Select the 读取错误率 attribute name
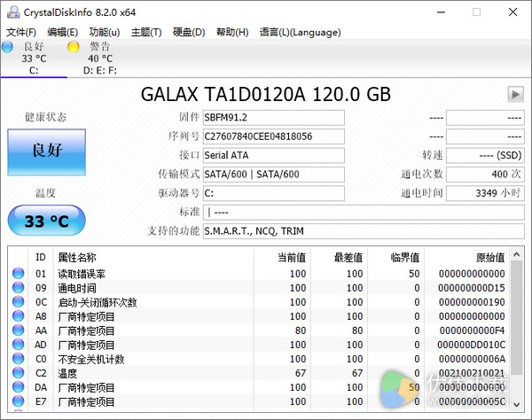This screenshot has width=532, height=420. 82,274
